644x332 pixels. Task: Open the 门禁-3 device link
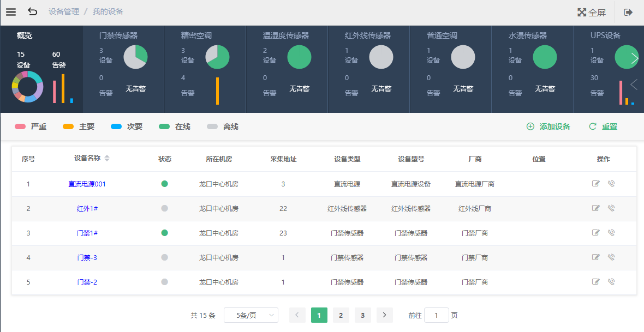point(87,258)
